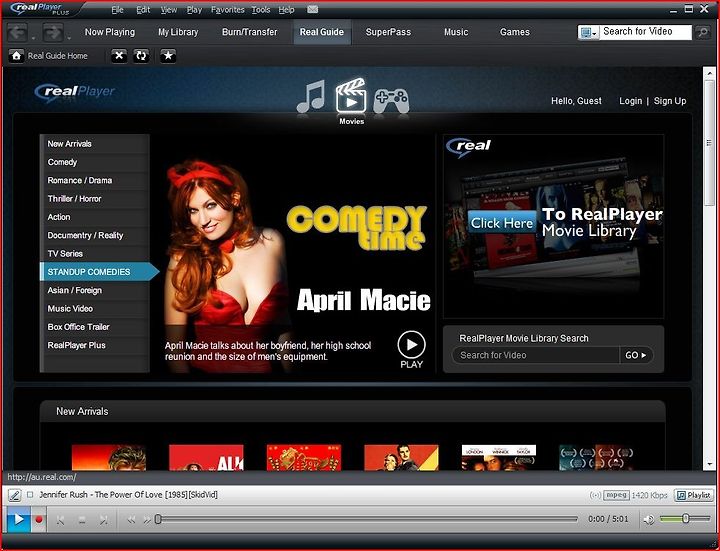Stop loading page with X icon
This screenshot has height=551, width=720.
click(x=119, y=56)
